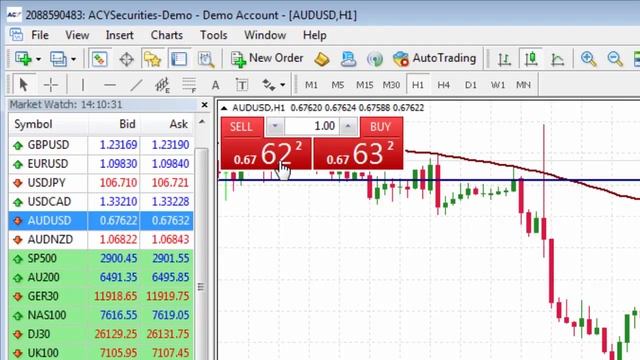Image resolution: width=640 pixels, height=360 pixels.
Task: Switch chart to MN timeframe
Action: tap(523, 85)
